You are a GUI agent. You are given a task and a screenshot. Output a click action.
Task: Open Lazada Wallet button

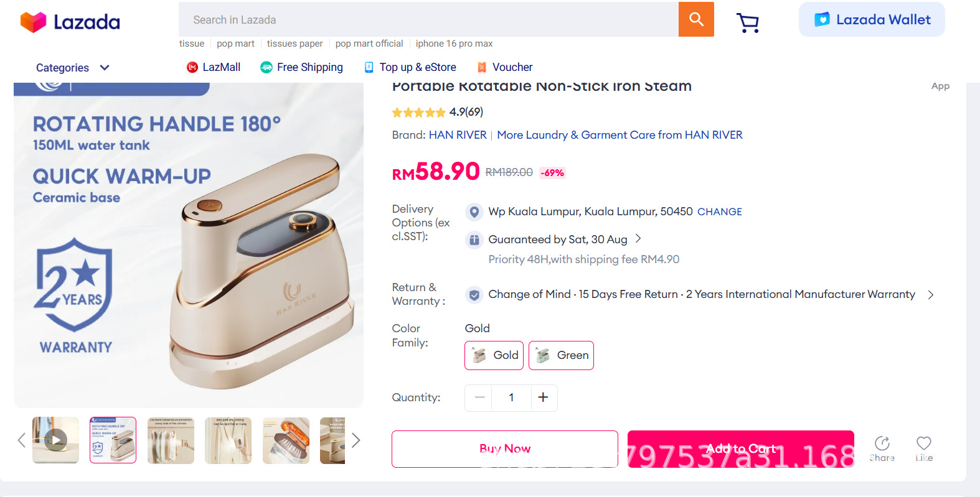[872, 20]
